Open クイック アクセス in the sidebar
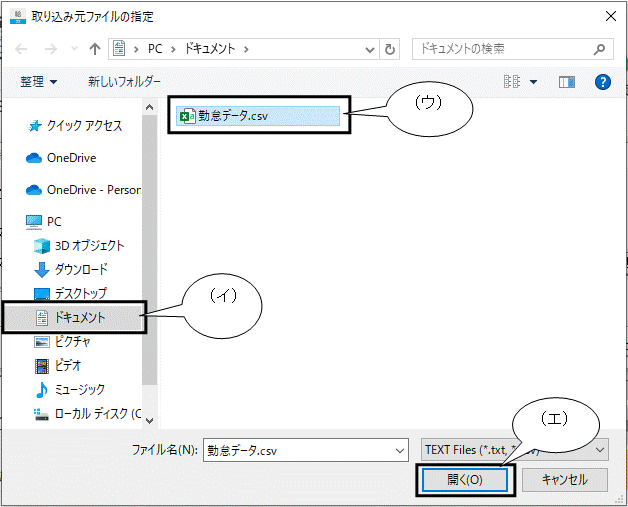 (74, 126)
